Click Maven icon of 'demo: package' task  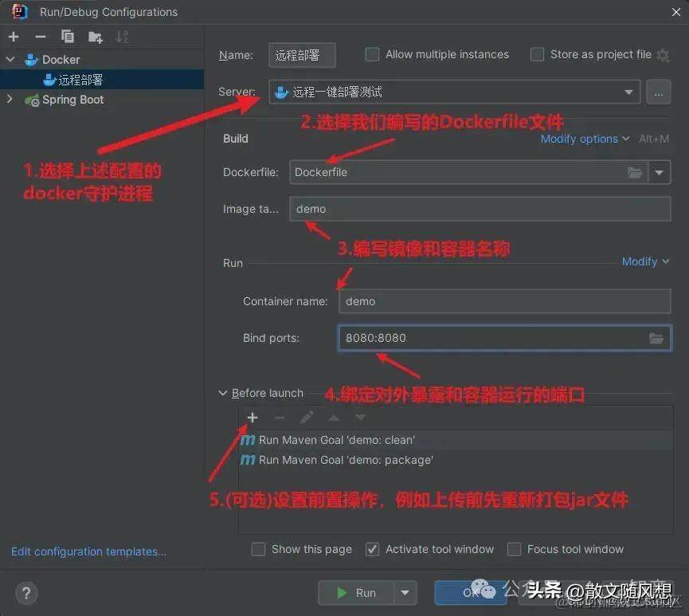click(248, 460)
